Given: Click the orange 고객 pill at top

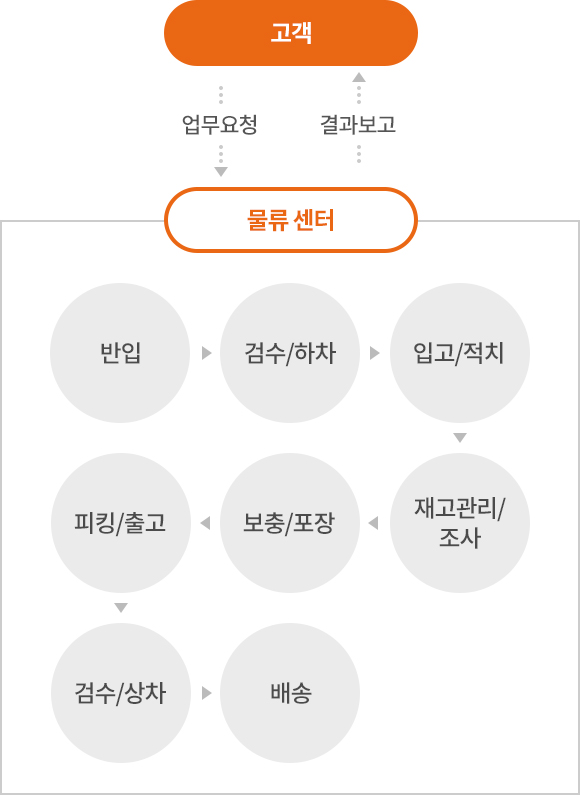Looking at the screenshot, I should [291, 33].
